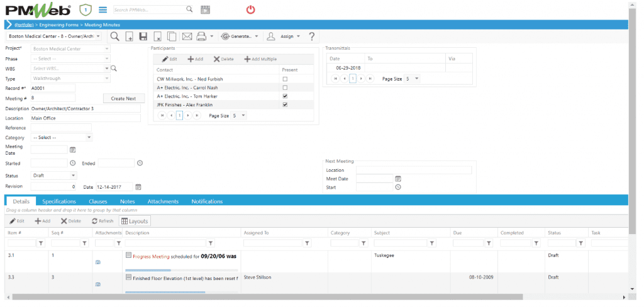Switch to the Notes tab
Screen dimensions: 644x307
click(127, 201)
